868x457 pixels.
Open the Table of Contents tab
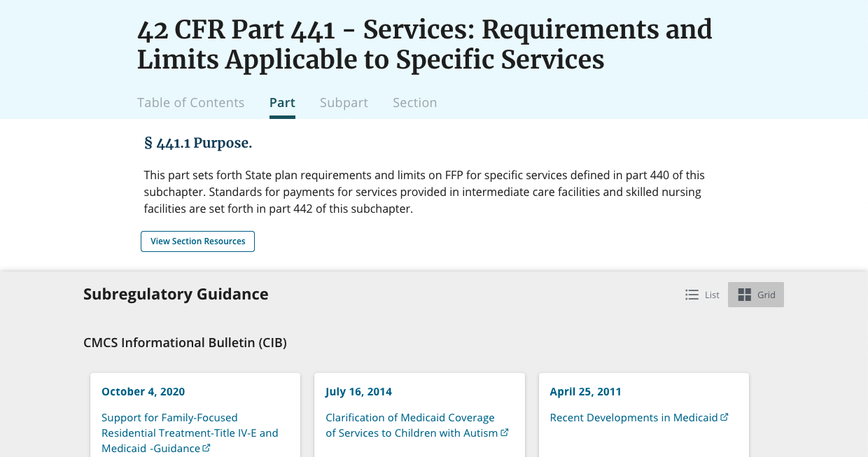click(x=190, y=103)
